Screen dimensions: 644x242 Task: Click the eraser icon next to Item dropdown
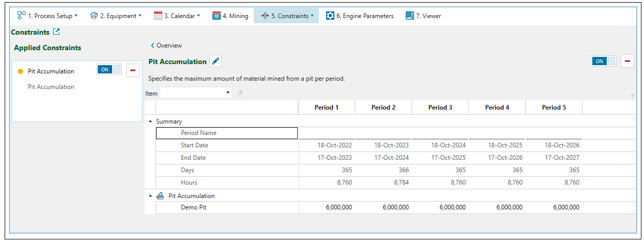(239, 93)
